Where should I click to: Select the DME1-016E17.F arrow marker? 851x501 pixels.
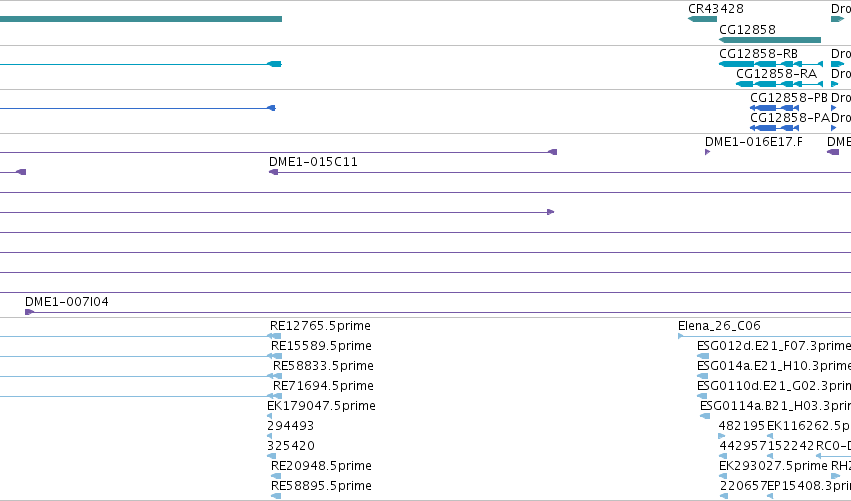708,152
